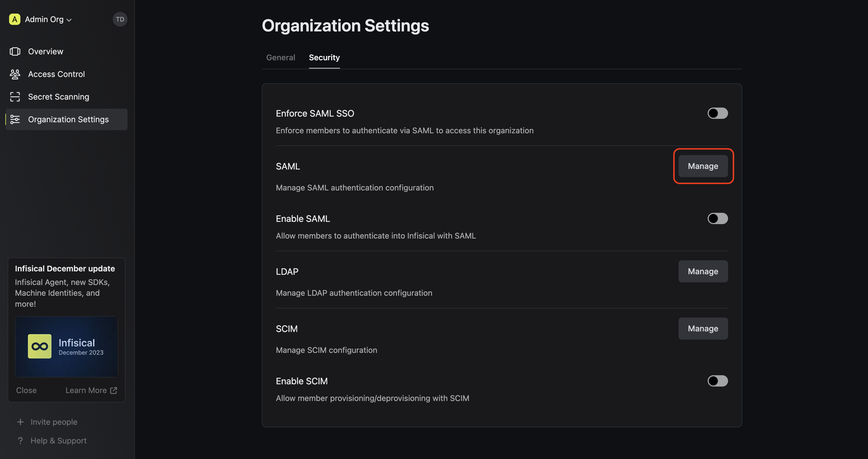Click the 'Manage SCIM configuration' text

[x=326, y=350]
